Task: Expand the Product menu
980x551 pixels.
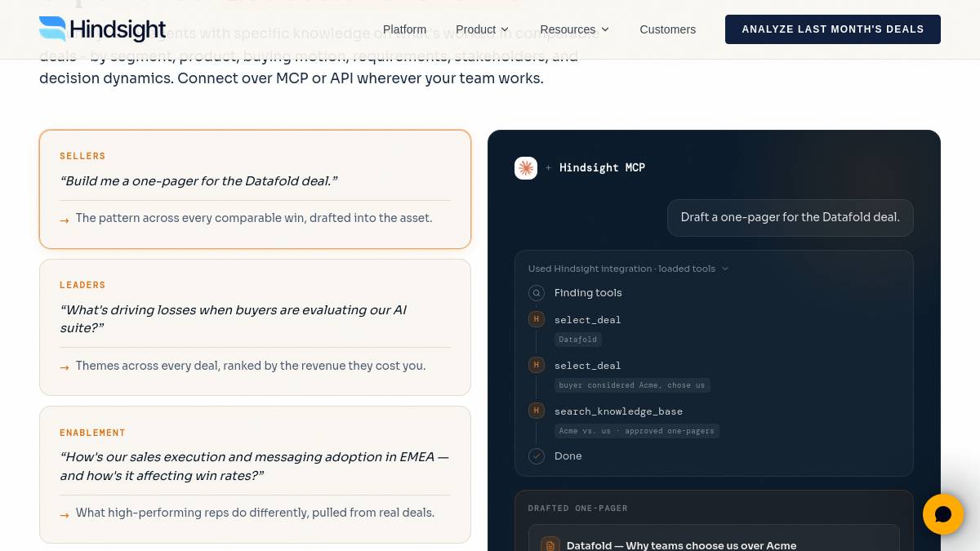Action: click(482, 29)
